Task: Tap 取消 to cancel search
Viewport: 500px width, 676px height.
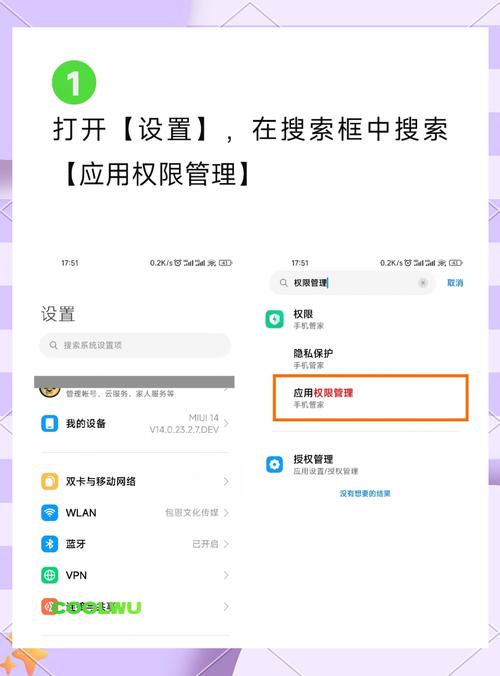Action: (455, 283)
